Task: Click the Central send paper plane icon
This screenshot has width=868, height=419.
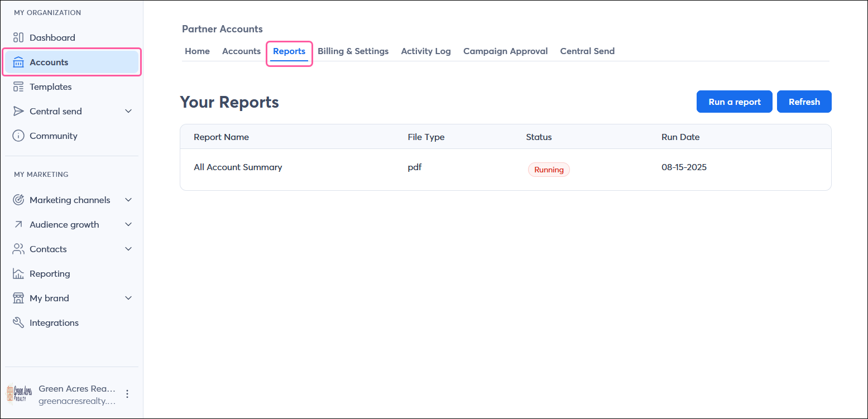Action: (18, 111)
